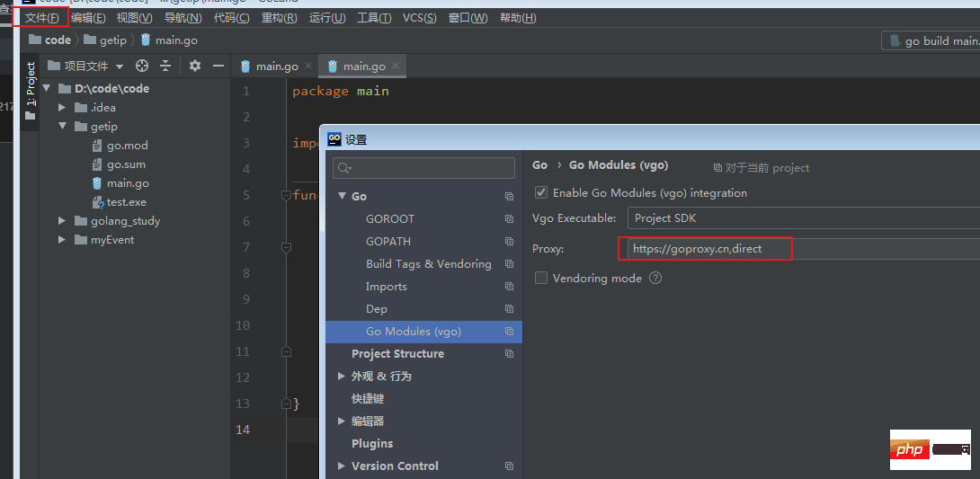Viewport: 980px width, 479px height.
Task: Click project-level icon next to Imports
Action: [x=510, y=286]
